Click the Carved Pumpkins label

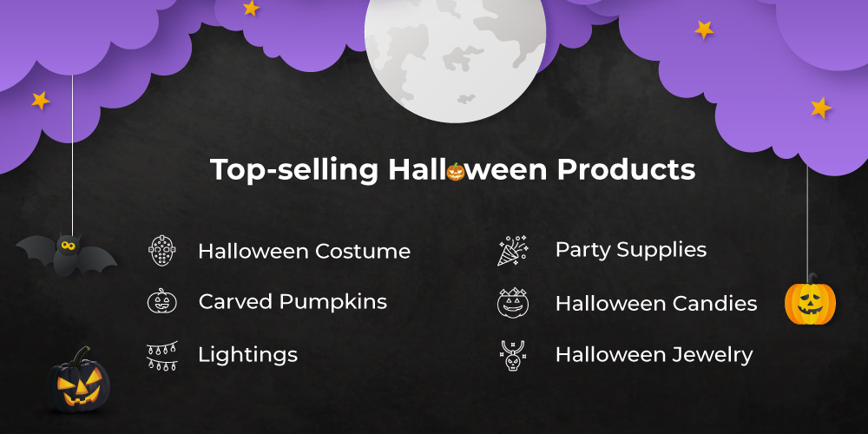293,302
